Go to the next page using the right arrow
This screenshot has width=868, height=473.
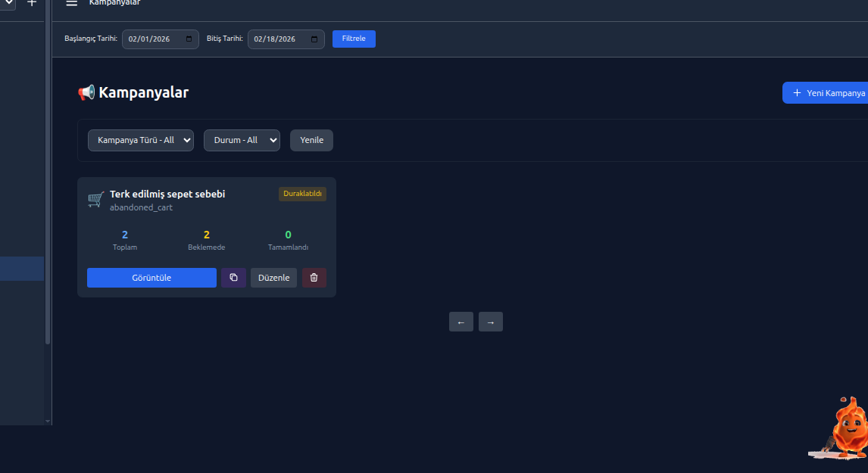[x=490, y=321]
